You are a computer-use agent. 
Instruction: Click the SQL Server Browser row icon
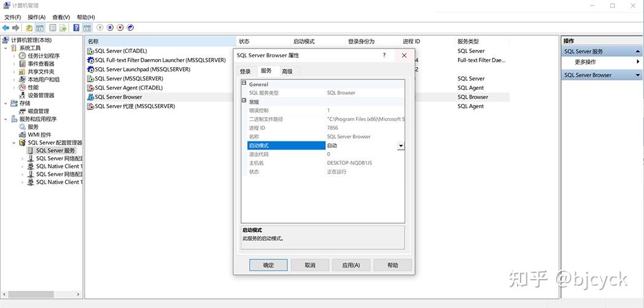pyautogui.click(x=91, y=97)
